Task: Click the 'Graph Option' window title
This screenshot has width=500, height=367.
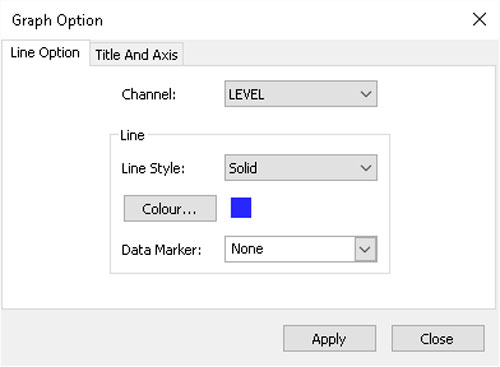Action: 57,21
